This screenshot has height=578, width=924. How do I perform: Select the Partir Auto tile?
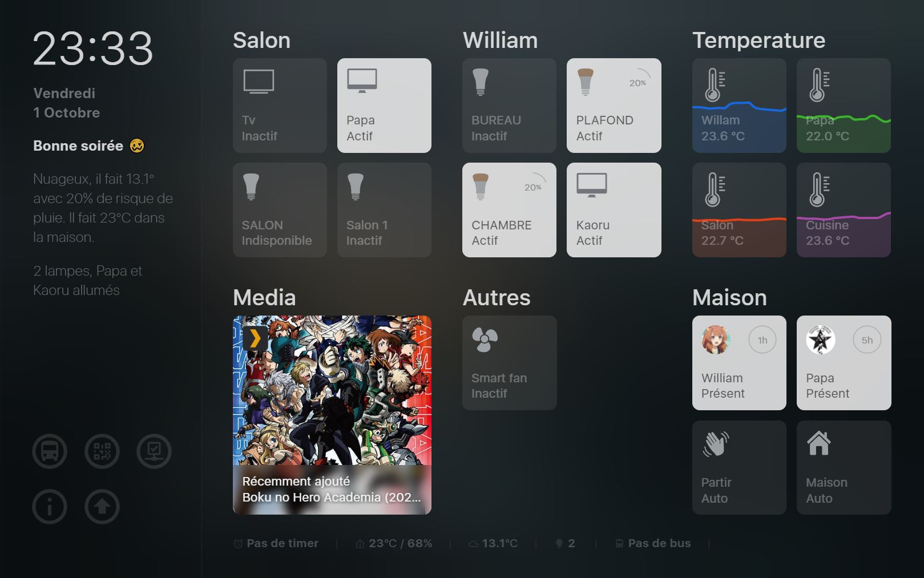click(739, 467)
